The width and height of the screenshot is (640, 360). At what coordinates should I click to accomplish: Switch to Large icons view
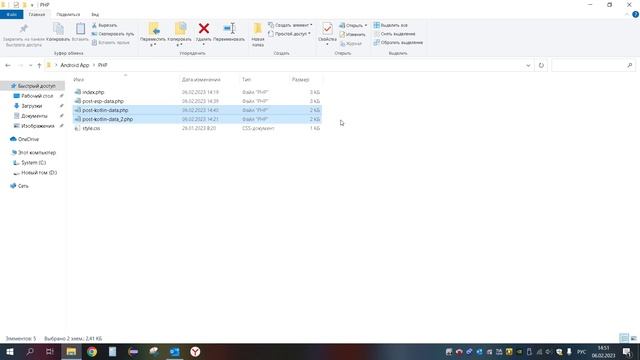coord(634,338)
